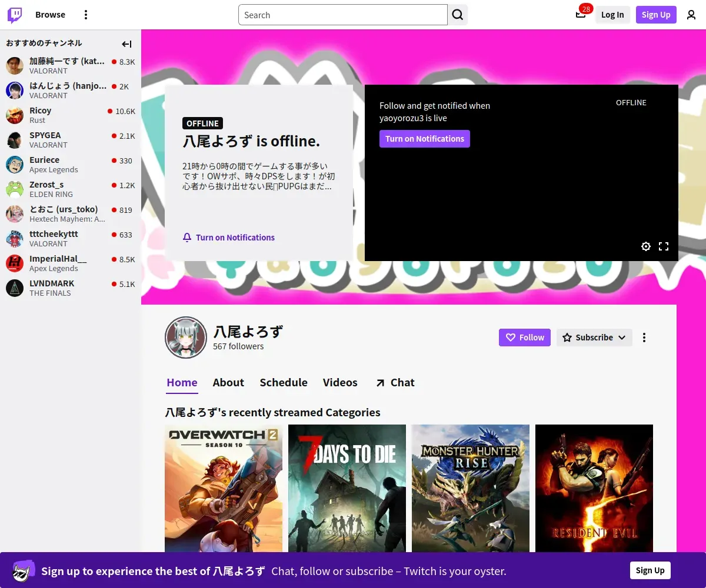
Task: Open the Chat popout tab
Action: (395, 383)
